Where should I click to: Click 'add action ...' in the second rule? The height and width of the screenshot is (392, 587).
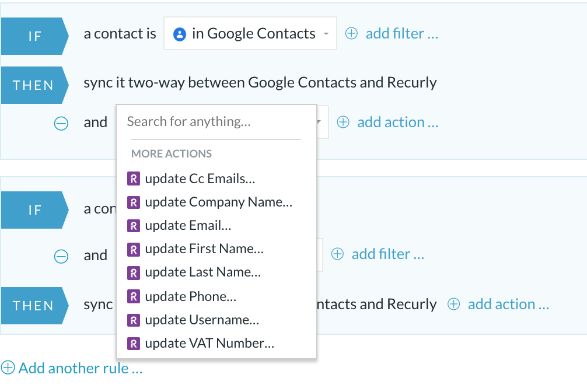click(508, 304)
